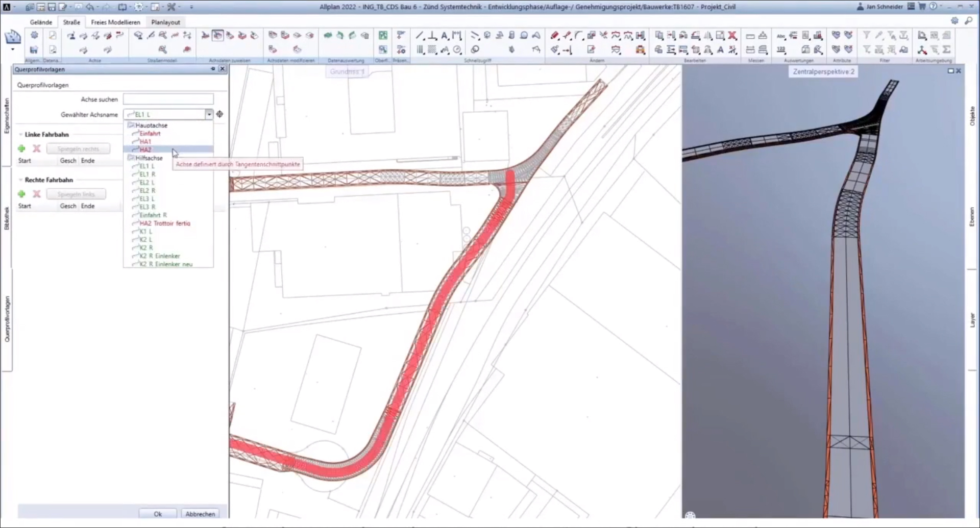980x528 pixels.
Task: Click the hatching pattern tool icon
Action: (432, 49)
